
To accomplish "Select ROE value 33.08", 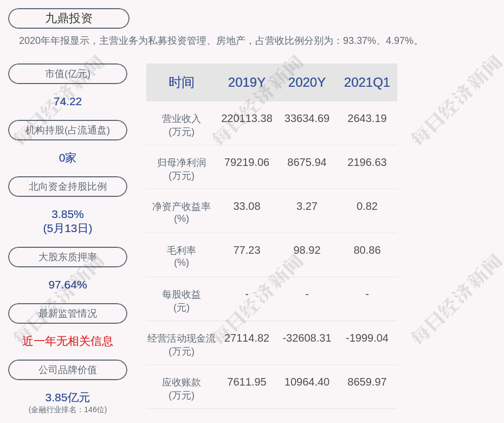I will tap(247, 206).
